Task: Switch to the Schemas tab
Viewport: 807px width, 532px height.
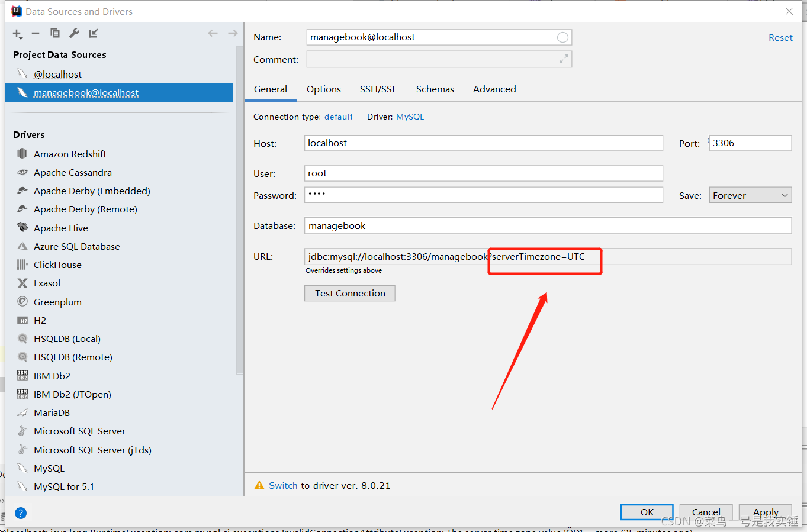Action: 435,89
